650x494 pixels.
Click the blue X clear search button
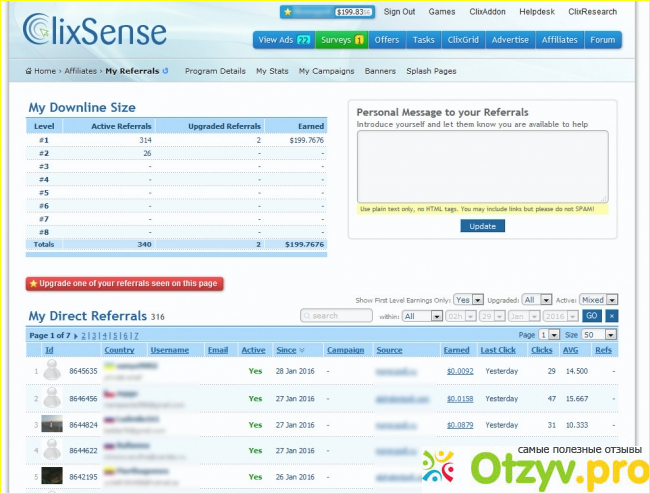tap(612, 315)
